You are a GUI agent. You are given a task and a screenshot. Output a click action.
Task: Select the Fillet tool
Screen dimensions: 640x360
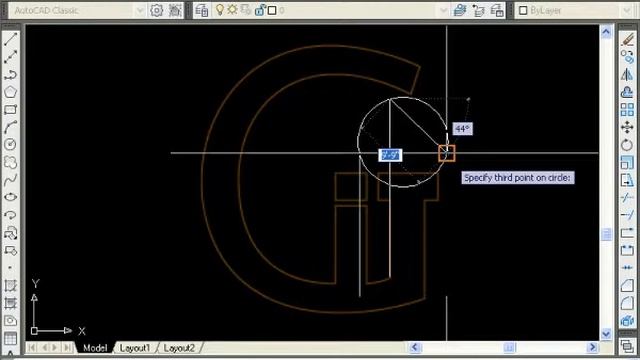[627, 303]
